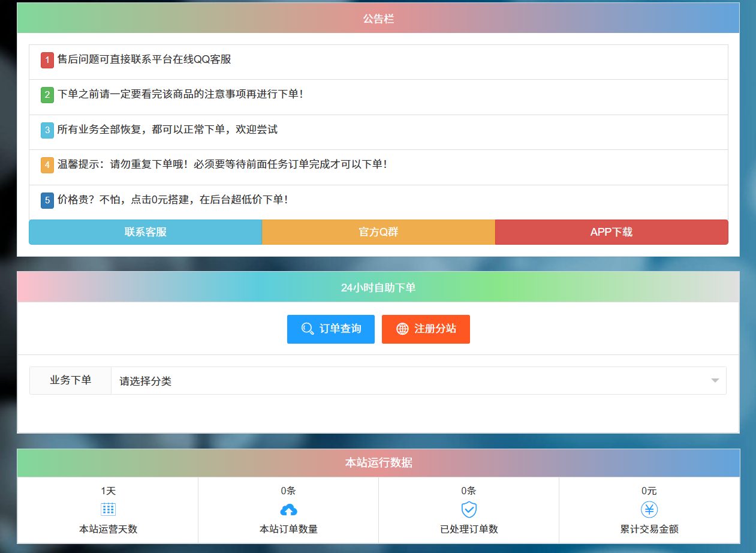
Task: Click the globe icon in 注册分站 button
Action: [403, 329]
